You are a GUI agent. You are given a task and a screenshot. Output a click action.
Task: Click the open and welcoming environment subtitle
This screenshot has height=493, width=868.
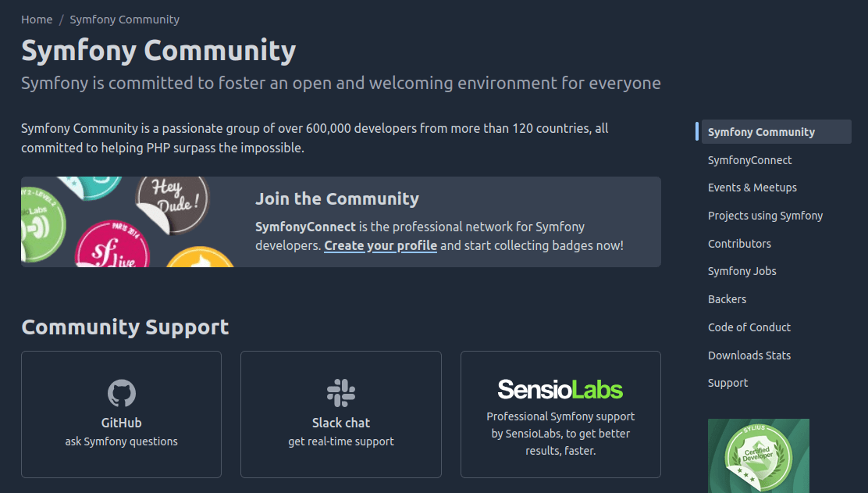coord(341,83)
